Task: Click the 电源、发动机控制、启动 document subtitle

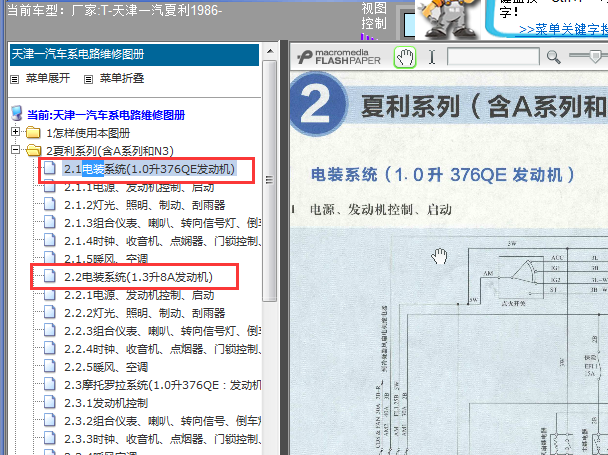Action: (x=381, y=210)
